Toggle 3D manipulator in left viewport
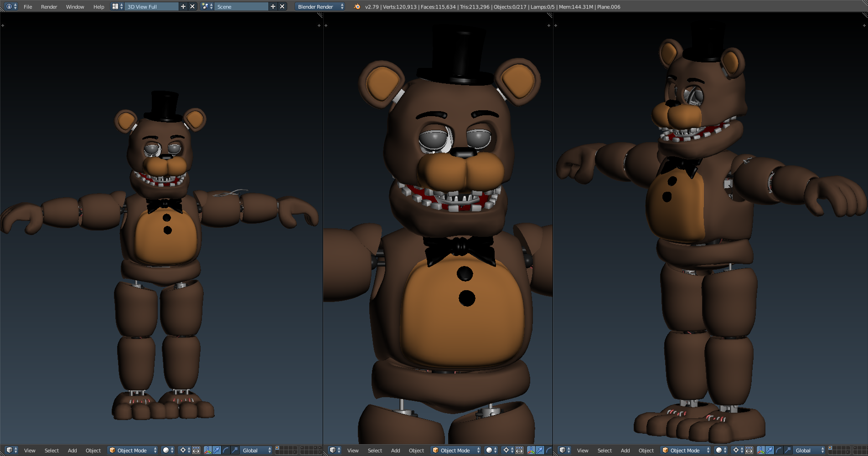Image resolution: width=868 pixels, height=456 pixels. [208, 450]
